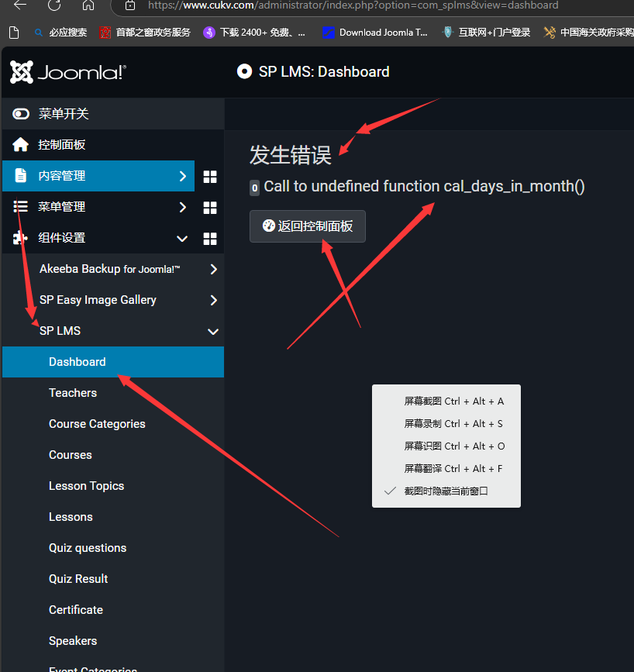Image resolution: width=634 pixels, height=672 pixels.
Task: Open Quiz questions in SP LMS menu
Action: (x=88, y=548)
